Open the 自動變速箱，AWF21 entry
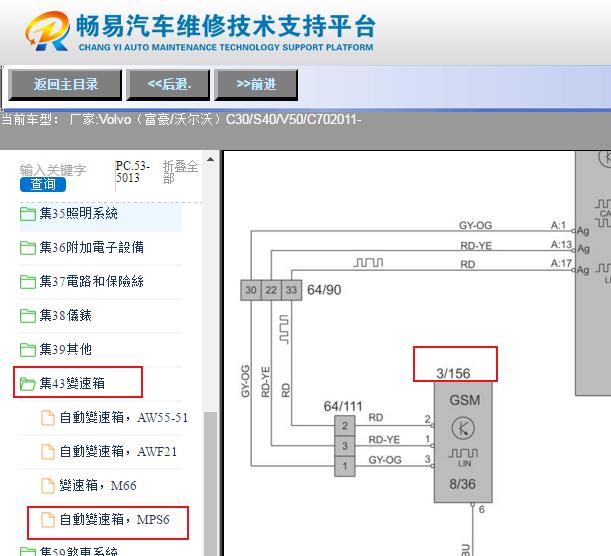611x556 pixels. tap(118, 452)
